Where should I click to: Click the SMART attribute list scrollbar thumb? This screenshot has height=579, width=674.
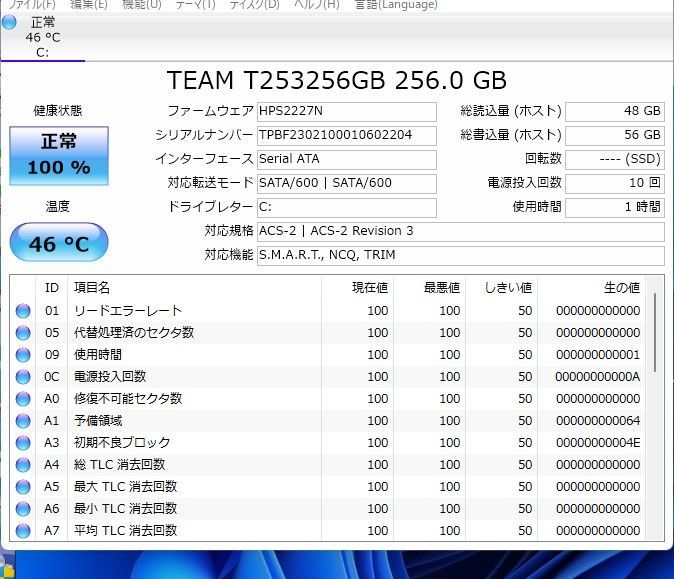(x=655, y=332)
